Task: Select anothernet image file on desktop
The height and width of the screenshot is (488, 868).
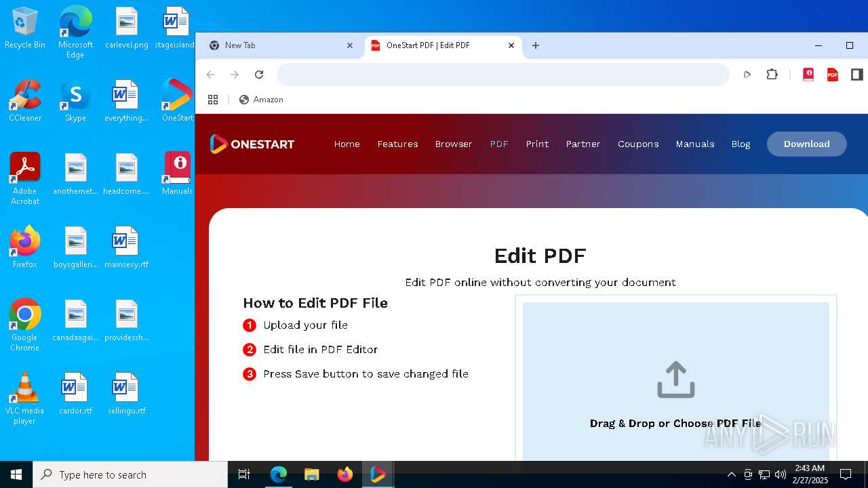Action: [75, 174]
